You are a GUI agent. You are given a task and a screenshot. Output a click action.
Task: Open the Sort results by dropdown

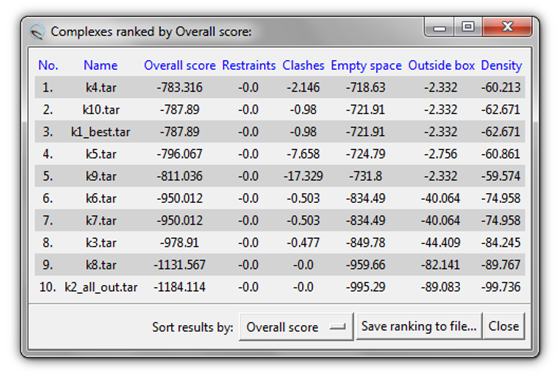click(x=296, y=327)
